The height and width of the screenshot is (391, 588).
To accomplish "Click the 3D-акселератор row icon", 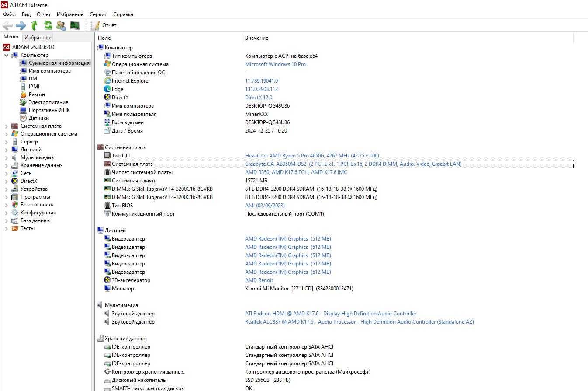I will click(x=107, y=280).
